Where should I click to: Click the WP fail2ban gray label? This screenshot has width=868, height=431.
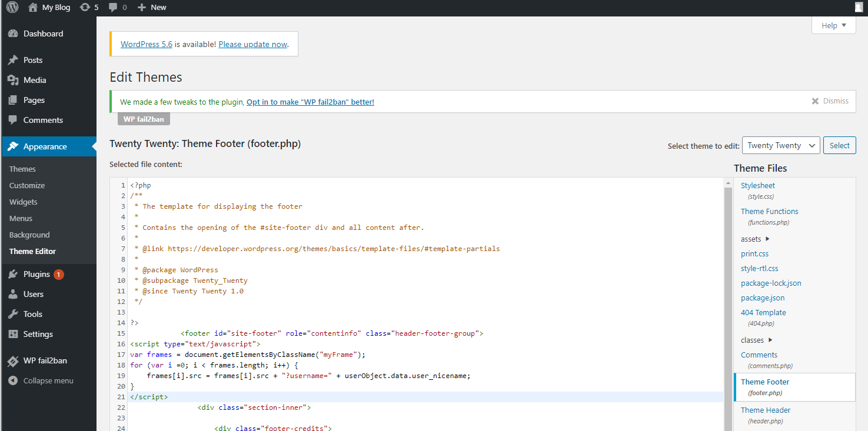click(144, 119)
